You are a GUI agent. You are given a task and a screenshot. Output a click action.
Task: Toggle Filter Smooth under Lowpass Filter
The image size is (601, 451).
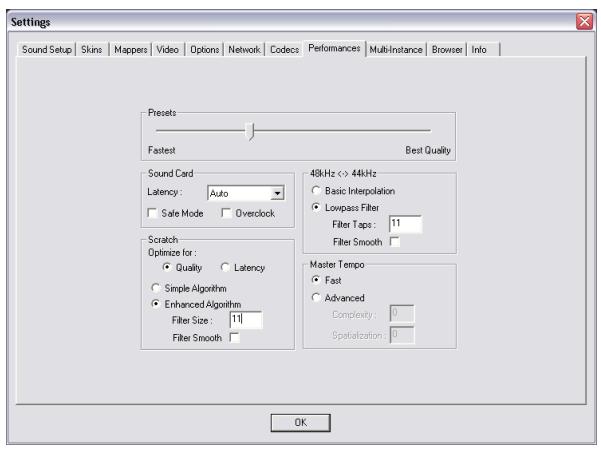click(x=394, y=242)
